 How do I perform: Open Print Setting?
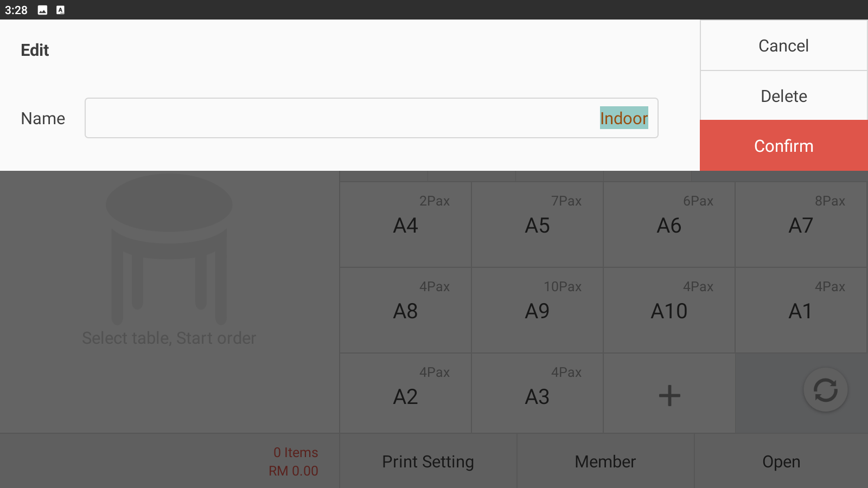(x=428, y=461)
